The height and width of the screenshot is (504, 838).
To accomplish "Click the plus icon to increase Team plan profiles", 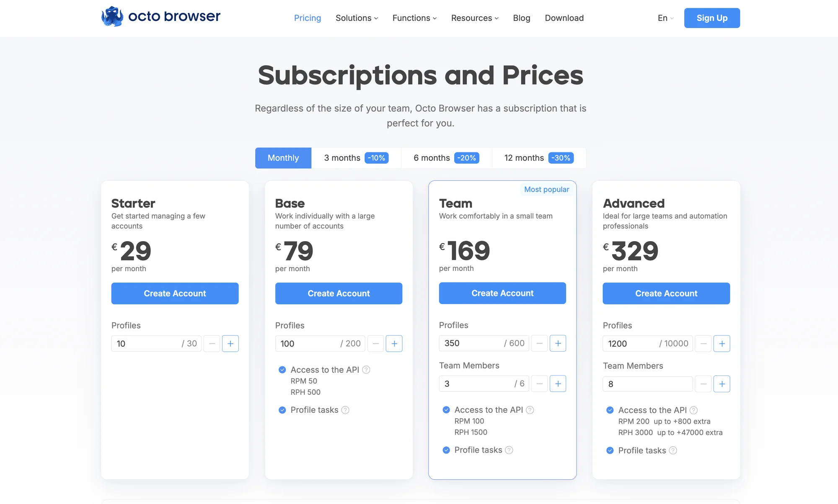I will tap(557, 344).
